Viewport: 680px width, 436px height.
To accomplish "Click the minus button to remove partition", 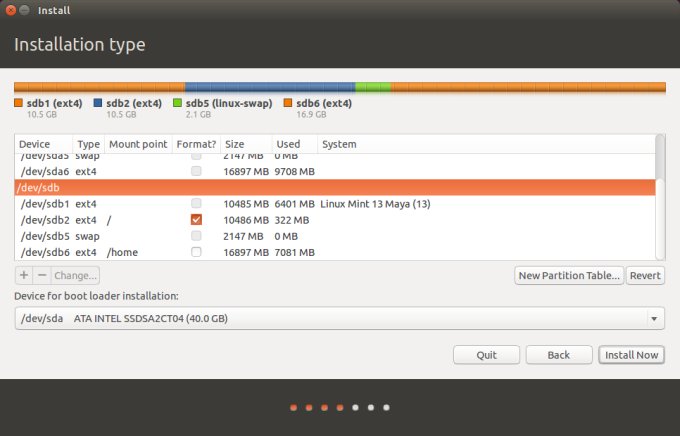I will pyautogui.click(x=41, y=275).
